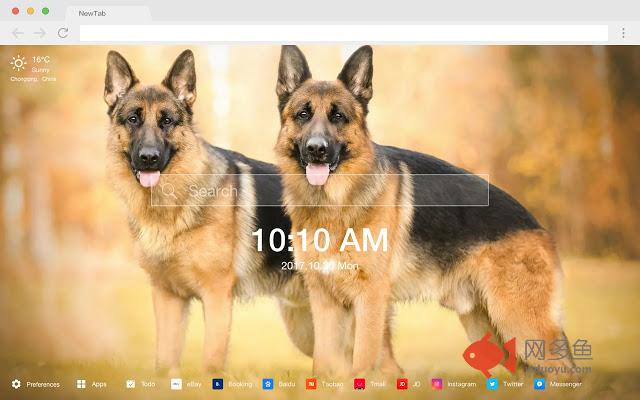This screenshot has width=640, height=400.
Task: Click into the page Search field
Action: 320,190
